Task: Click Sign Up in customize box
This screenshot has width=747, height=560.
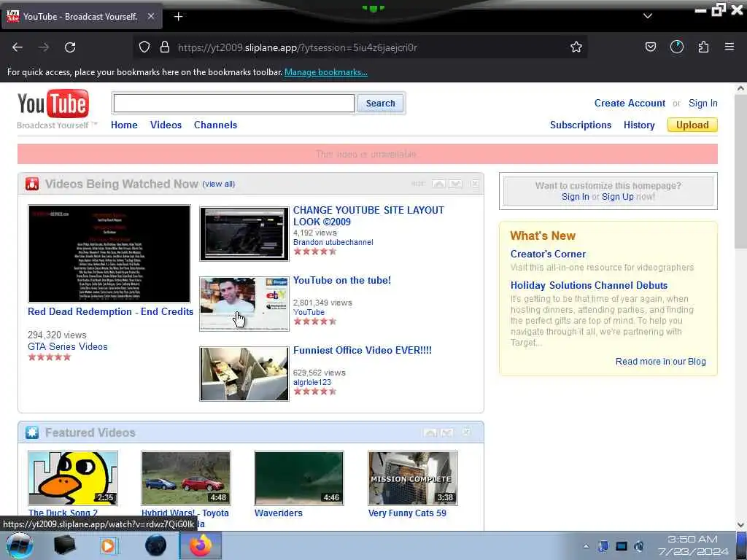Action: 617,197
